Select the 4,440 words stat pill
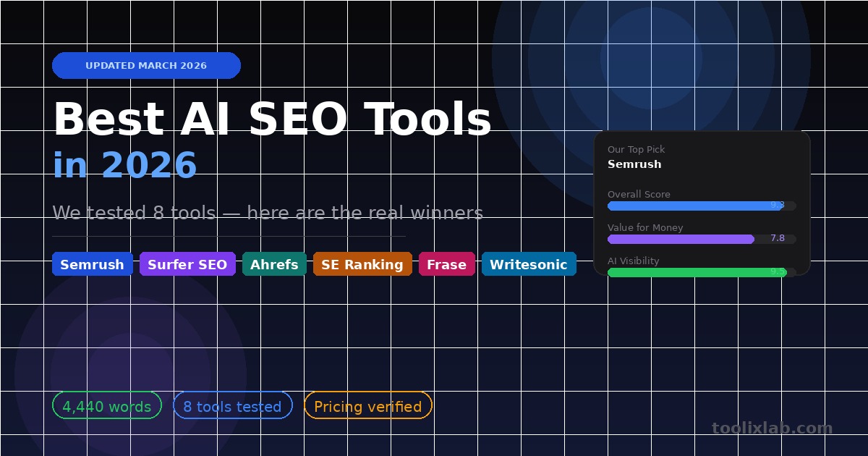Image resolution: width=868 pixels, height=456 pixels. click(106, 406)
